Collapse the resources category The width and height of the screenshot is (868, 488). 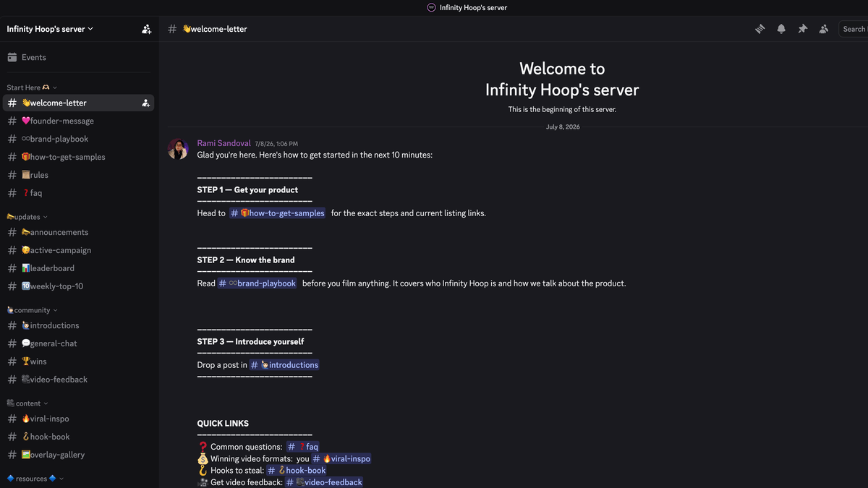35,479
